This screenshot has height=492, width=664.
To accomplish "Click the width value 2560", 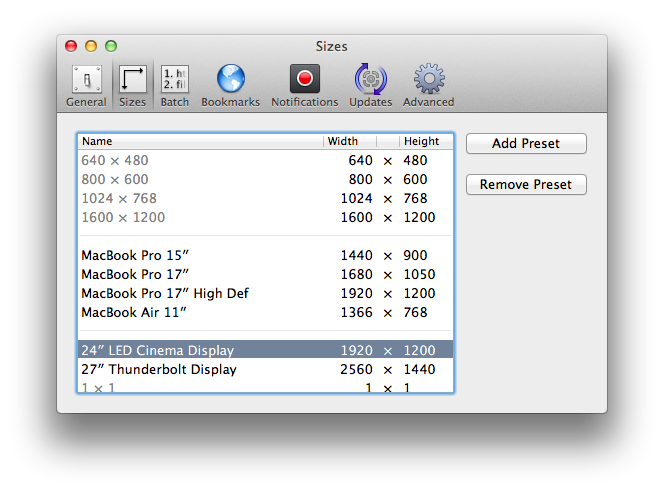I will tap(357, 370).
